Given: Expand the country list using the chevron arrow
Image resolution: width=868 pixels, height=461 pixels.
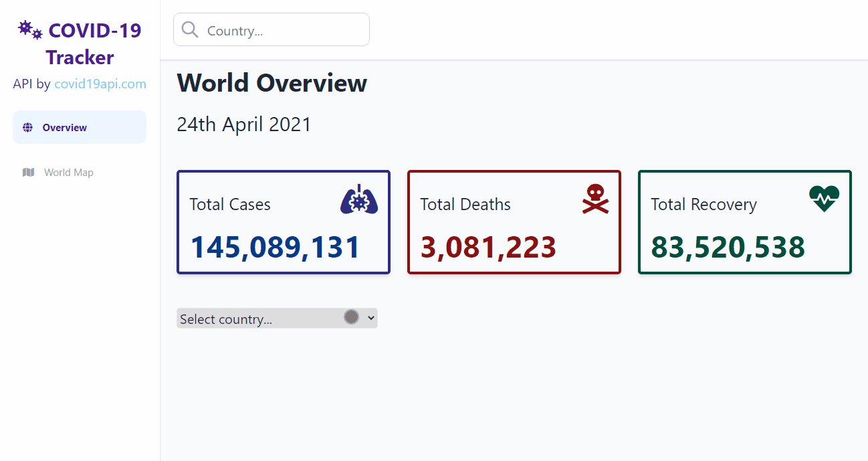Looking at the screenshot, I should point(371,318).
